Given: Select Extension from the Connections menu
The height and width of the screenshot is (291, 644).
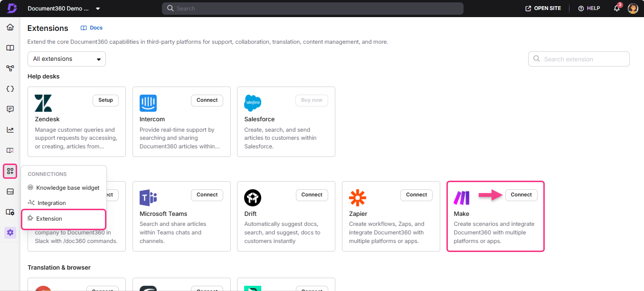Looking at the screenshot, I should pos(50,219).
